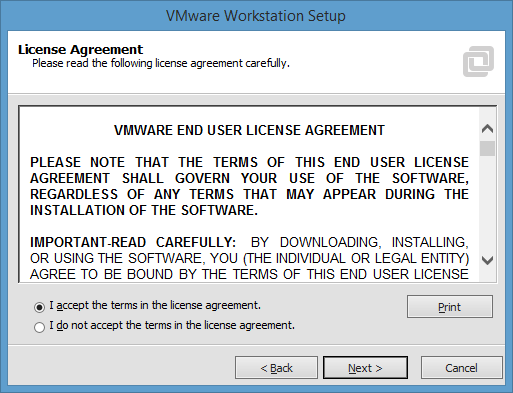Click the license scrollbar down arrow
513x393 pixels.
pyautogui.click(x=488, y=260)
